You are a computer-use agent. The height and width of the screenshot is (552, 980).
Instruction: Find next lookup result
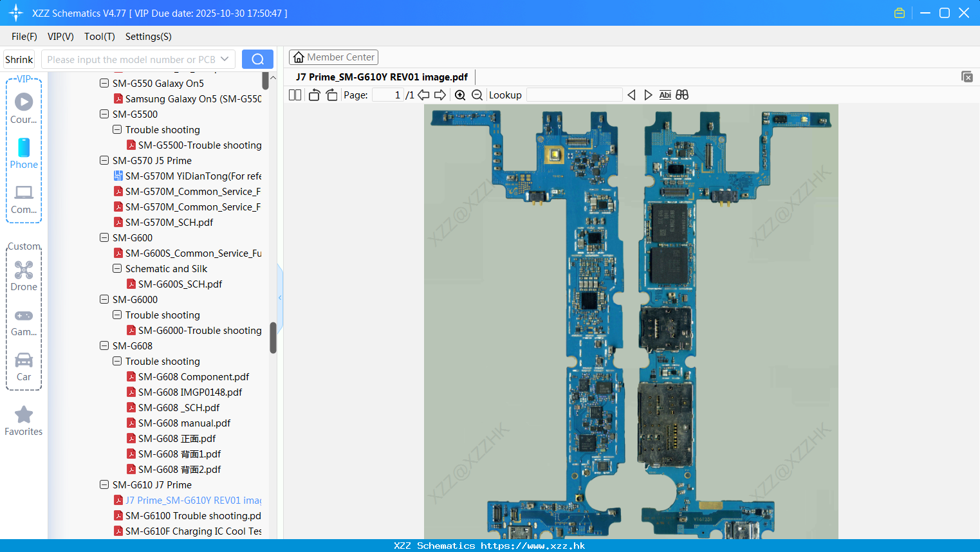tap(648, 95)
